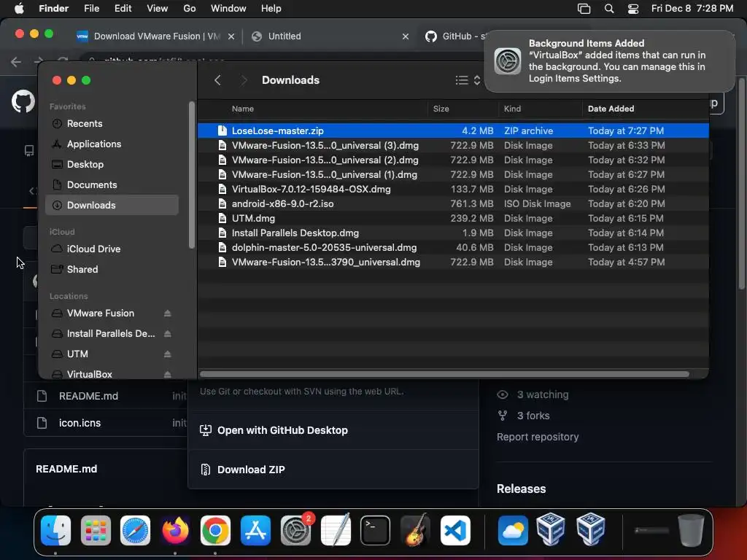The width and height of the screenshot is (747, 560).
Task: Click Open with GitHub Desktop
Action: coord(282,430)
